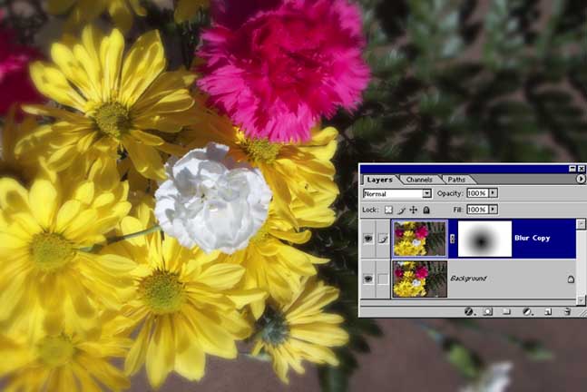Image resolution: width=587 pixels, height=392 pixels.
Task: Select the Background layer thumbnail
Action: point(420,279)
